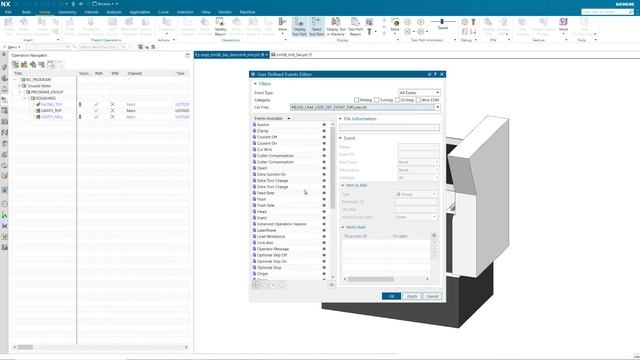
Task: Switch to the Curve ribbon tab
Action: (x=163, y=12)
